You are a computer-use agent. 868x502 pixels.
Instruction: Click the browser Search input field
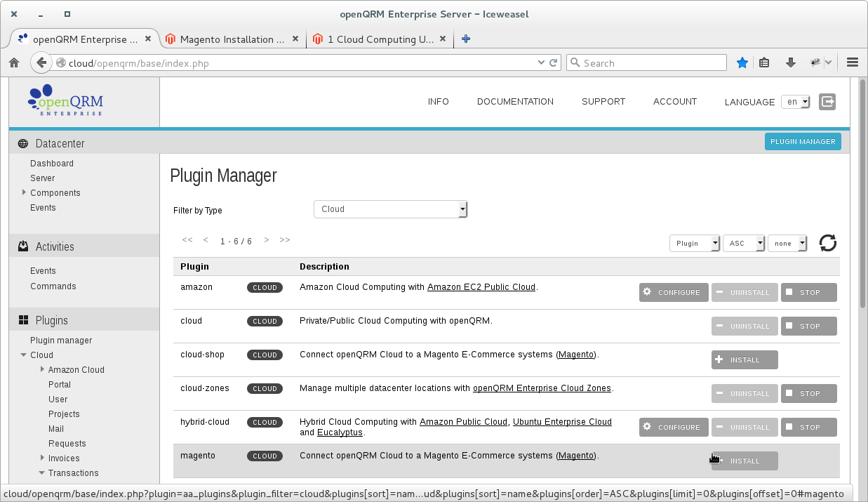point(646,62)
